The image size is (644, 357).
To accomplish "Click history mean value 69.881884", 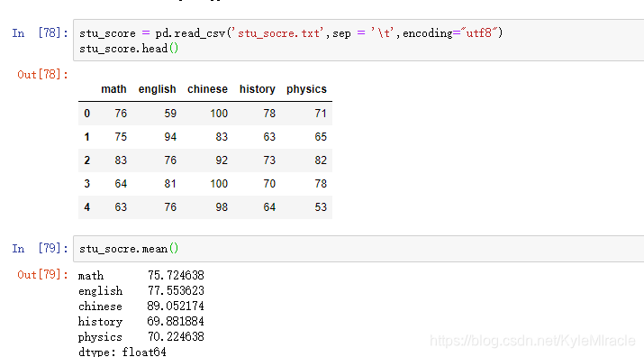I will click(176, 321).
